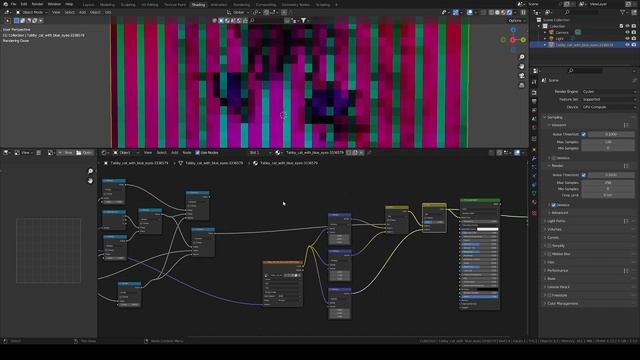Open the node editor Add menu

(174, 153)
